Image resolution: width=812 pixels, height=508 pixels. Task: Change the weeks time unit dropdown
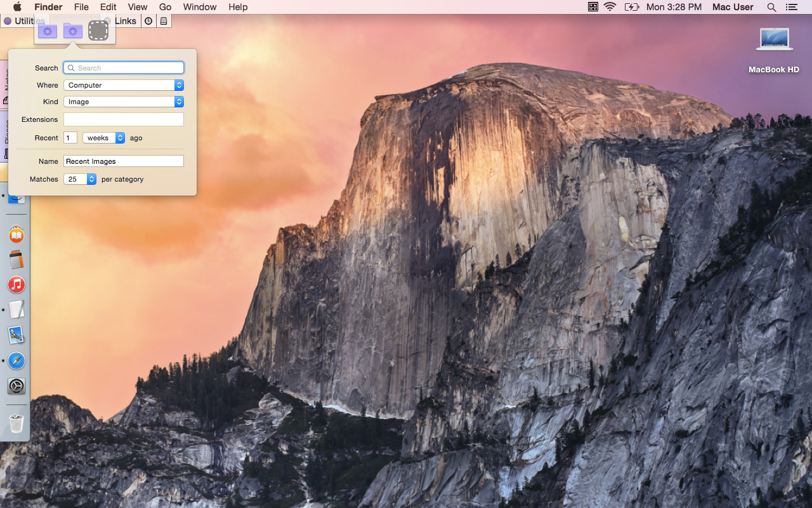(x=104, y=138)
